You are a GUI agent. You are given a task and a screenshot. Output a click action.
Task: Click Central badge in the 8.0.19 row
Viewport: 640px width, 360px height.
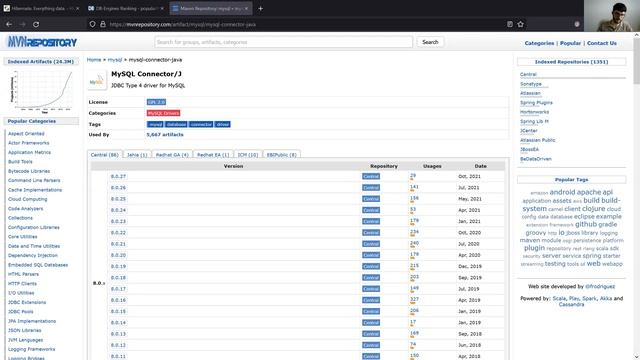coord(371,266)
